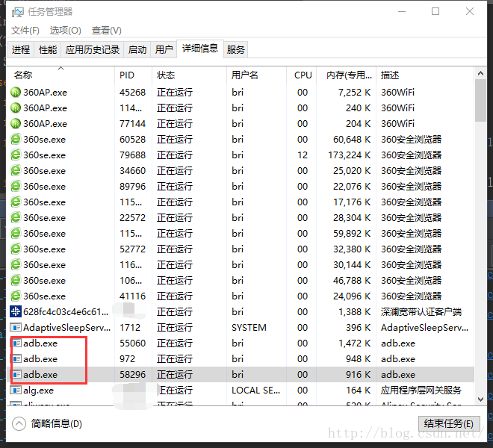
Task: Click the adb.exe icon with PID 55060
Action: pyautogui.click(x=16, y=343)
